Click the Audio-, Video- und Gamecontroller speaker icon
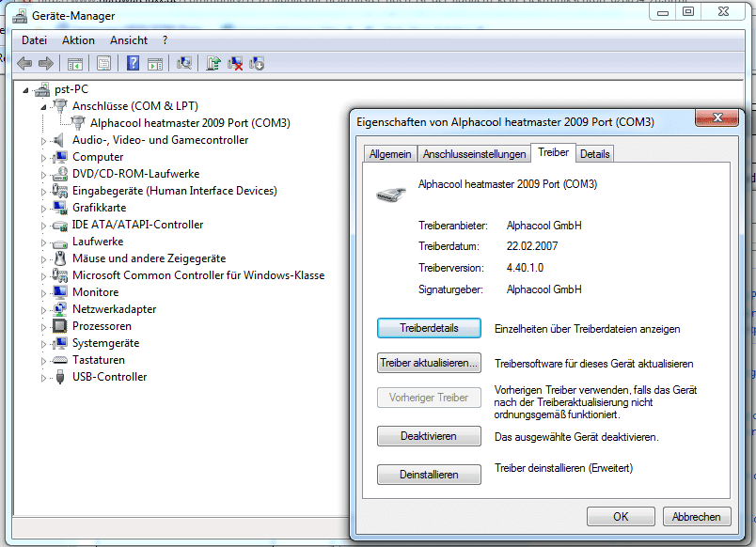The height and width of the screenshot is (547, 756). pos(59,140)
